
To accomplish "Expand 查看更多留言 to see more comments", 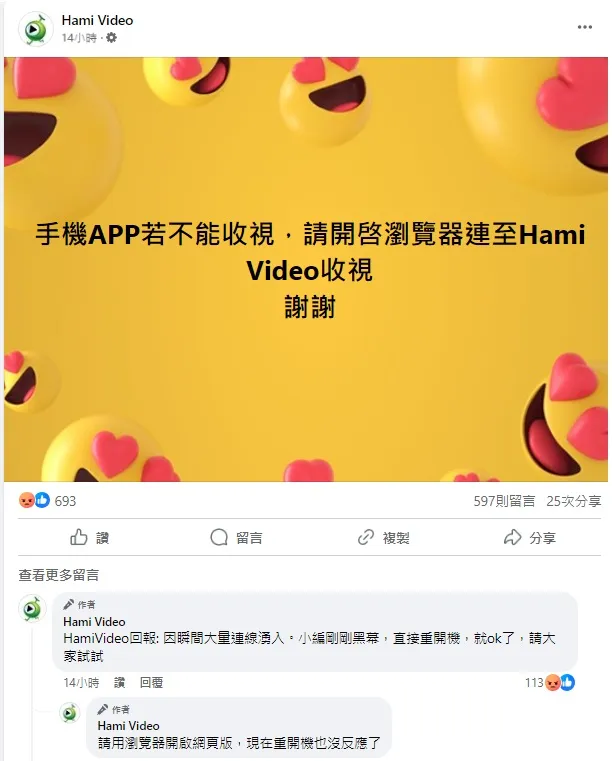I will click(59, 575).
